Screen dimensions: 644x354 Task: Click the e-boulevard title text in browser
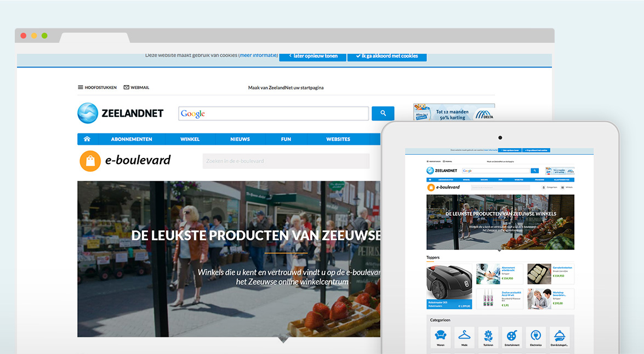pos(138,160)
